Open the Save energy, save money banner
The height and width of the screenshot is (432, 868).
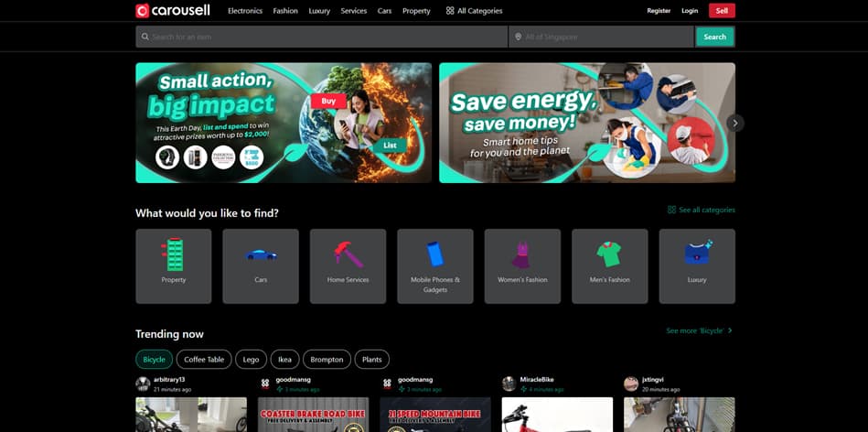tap(587, 123)
